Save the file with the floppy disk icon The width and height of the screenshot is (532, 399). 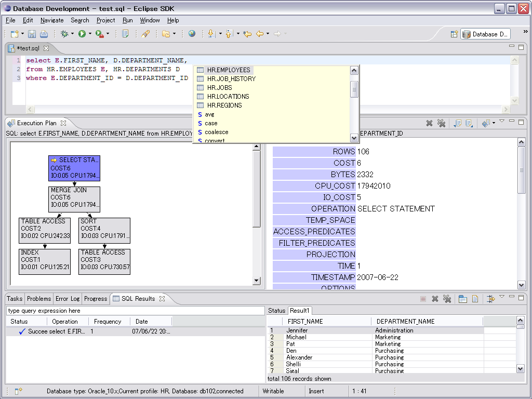click(32, 34)
